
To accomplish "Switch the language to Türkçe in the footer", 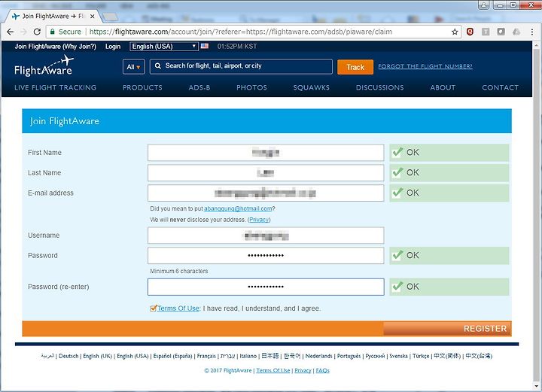I will [421, 356].
